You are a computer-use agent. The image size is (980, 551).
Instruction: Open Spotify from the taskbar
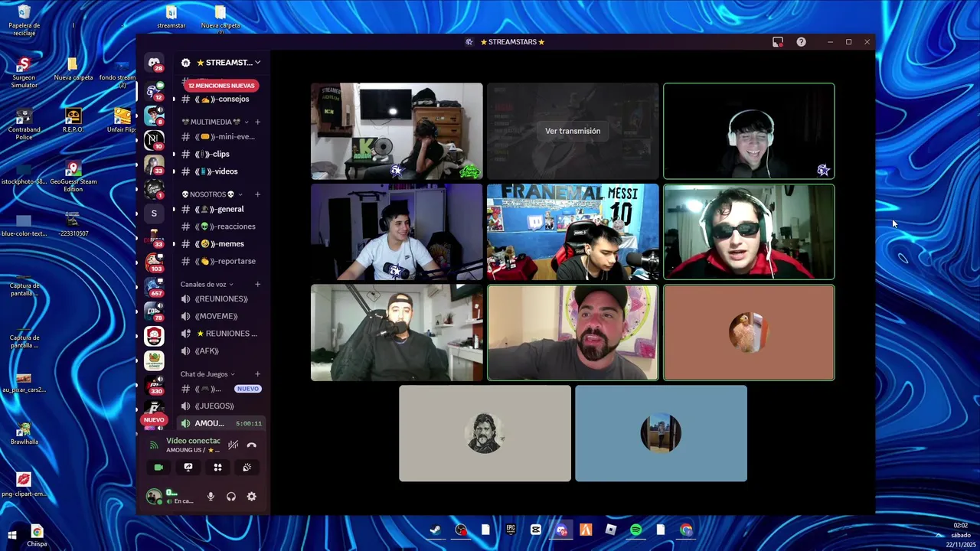click(635, 530)
